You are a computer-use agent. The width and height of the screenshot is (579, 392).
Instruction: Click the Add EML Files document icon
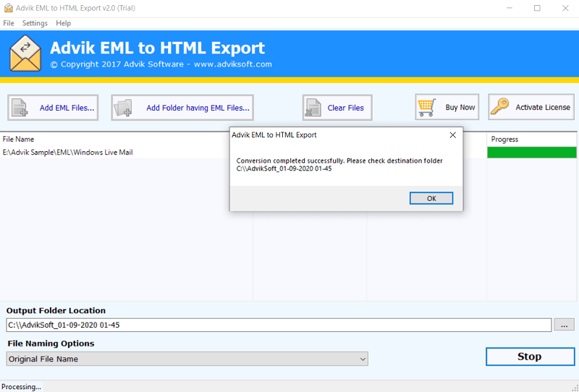click(20, 108)
